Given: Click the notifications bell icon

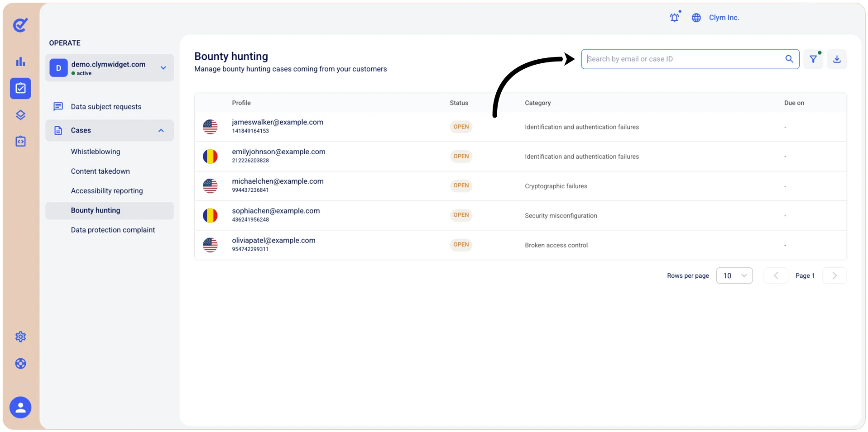Looking at the screenshot, I should point(675,17).
